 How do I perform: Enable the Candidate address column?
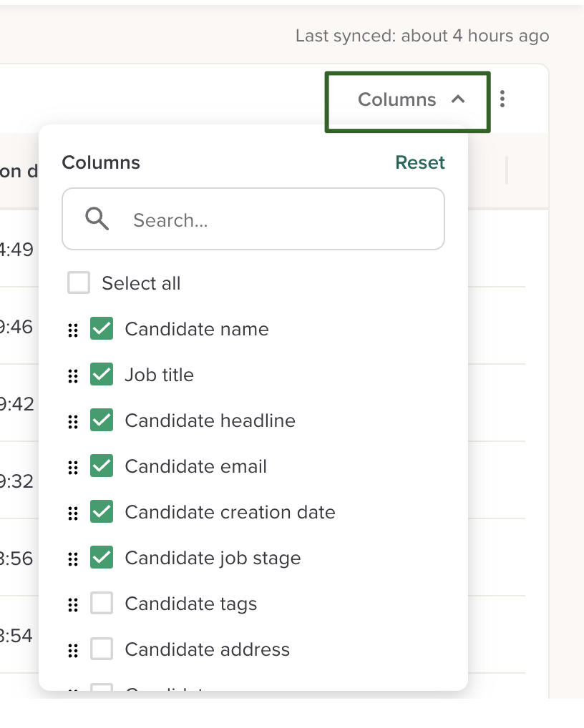(102, 649)
